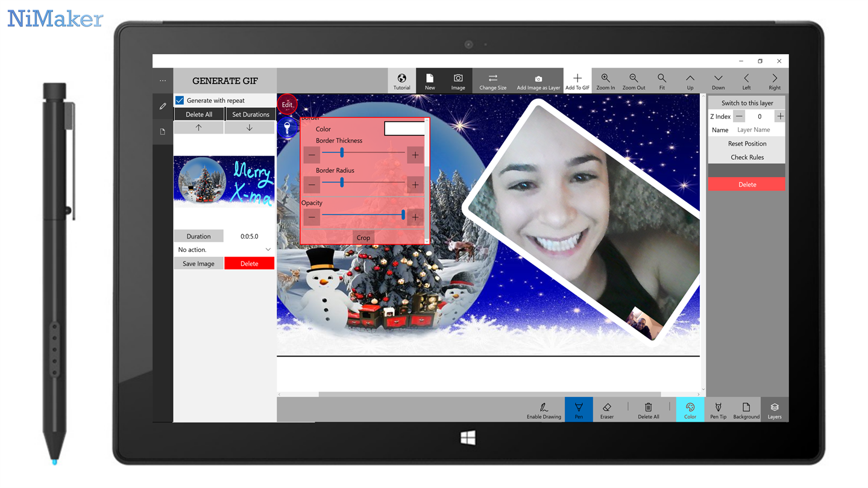The width and height of the screenshot is (868, 488).
Task: Select the Merry X-mas frame thumbnail
Action: coord(224,182)
